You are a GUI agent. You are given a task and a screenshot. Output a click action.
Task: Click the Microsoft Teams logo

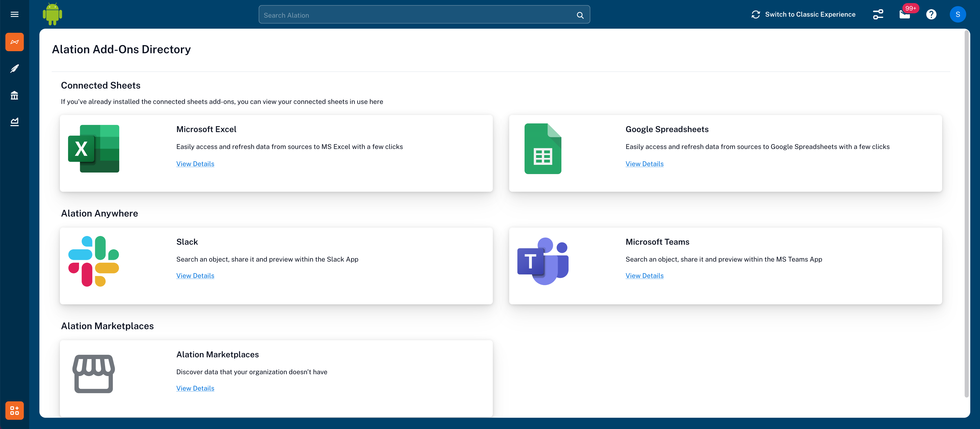click(543, 261)
